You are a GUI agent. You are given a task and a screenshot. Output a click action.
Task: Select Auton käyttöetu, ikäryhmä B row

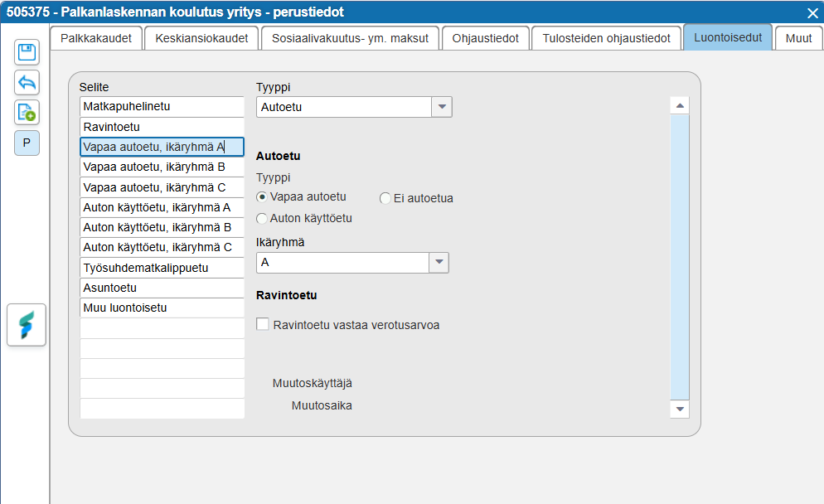(162, 228)
